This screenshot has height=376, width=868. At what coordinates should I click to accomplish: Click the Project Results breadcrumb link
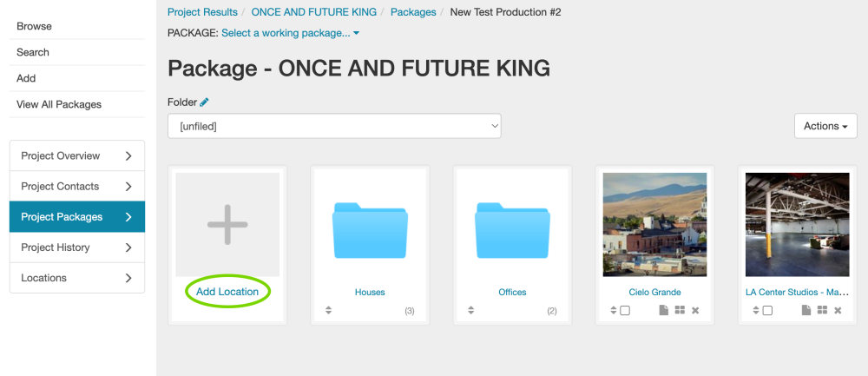[202, 12]
